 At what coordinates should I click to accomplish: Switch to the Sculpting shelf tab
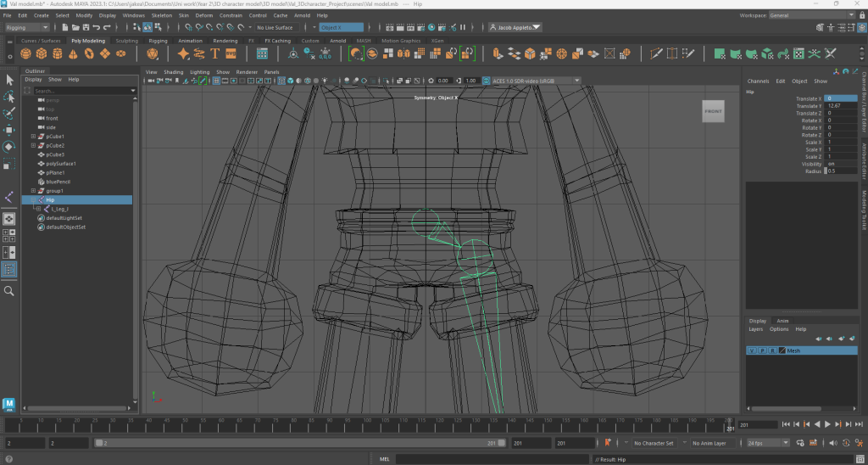pos(126,41)
